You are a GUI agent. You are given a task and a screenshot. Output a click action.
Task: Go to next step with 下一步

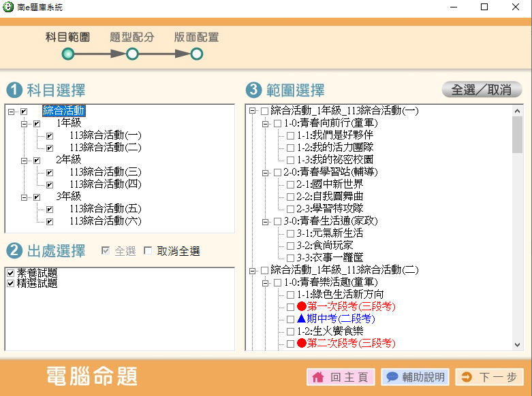pyautogui.click(x=489, y=377)
